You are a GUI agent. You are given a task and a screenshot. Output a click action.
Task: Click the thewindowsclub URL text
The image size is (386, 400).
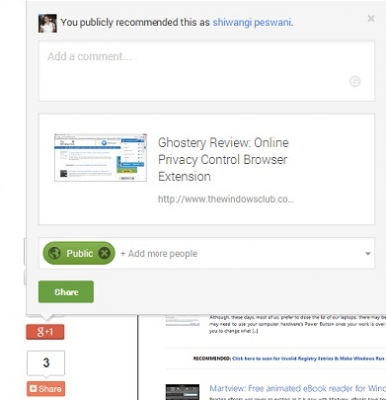[226, 199]
